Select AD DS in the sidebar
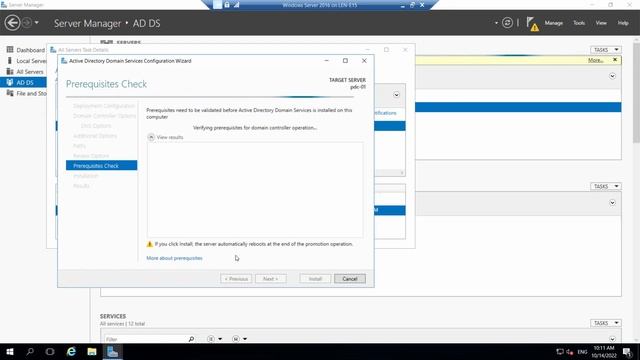 (x=23, y=82)
